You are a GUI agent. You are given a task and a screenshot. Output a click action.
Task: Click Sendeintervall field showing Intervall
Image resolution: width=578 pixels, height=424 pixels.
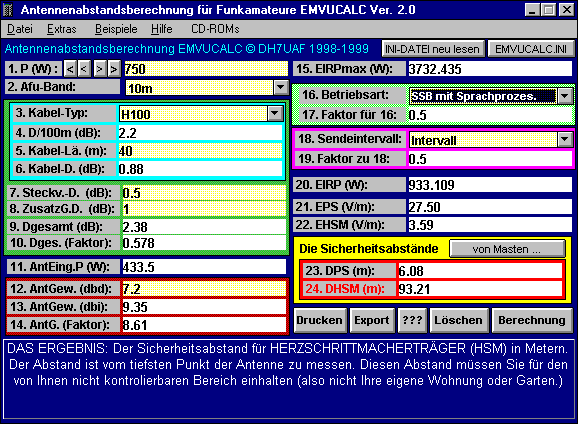pos(483,140)
